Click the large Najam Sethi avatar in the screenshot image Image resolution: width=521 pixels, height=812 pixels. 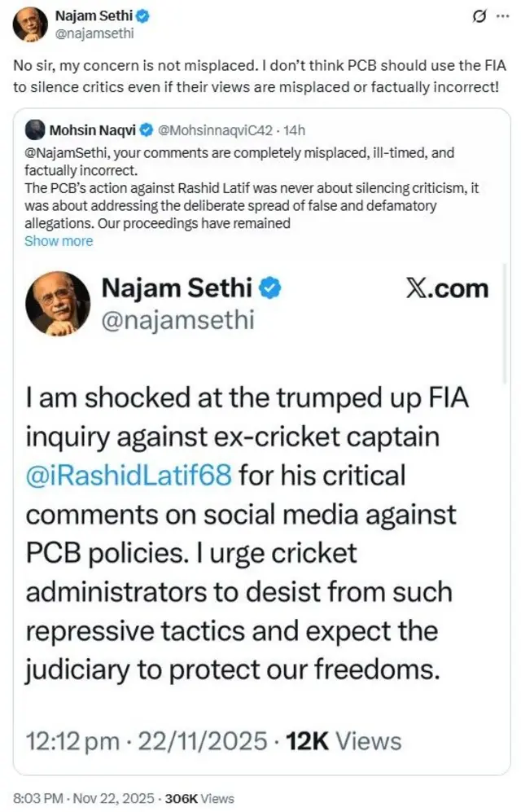click(x=57, y=303)
